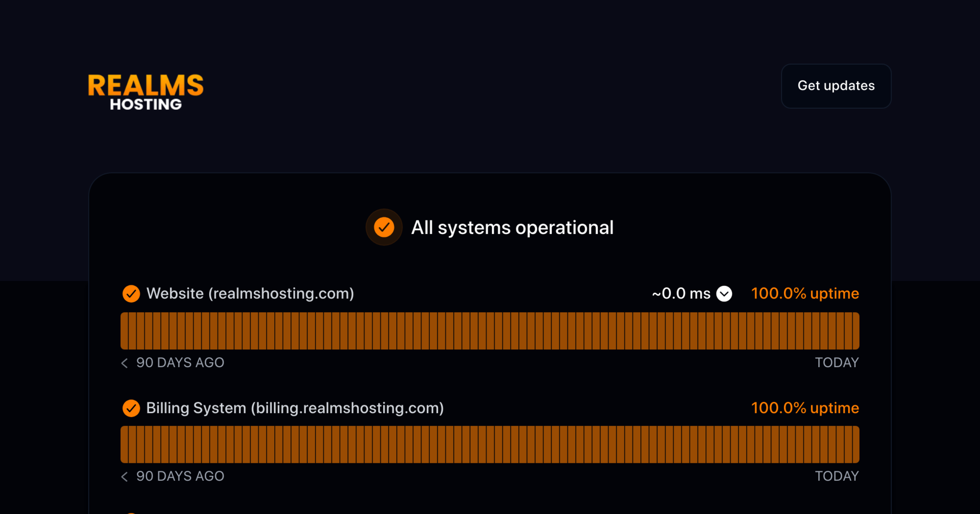Click the back chevron under the Billing System bar
980x514 pixels.
[x=125, y=476]
